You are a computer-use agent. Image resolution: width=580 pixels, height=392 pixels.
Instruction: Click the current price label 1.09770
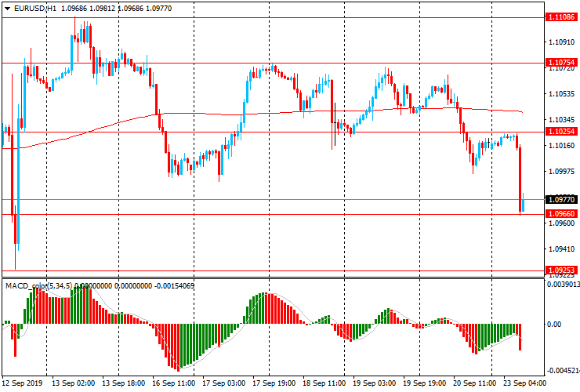pyautogui.click(x=561, y=199)
